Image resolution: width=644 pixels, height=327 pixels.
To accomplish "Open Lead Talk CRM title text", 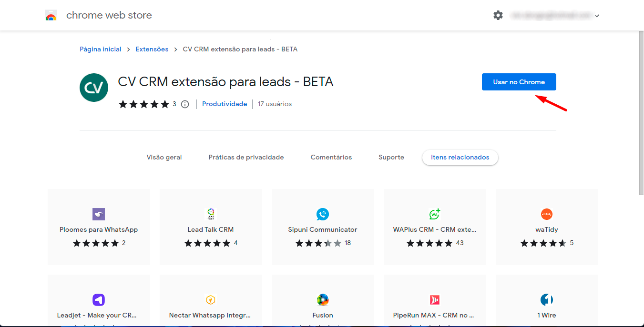I will coord(211,229).
